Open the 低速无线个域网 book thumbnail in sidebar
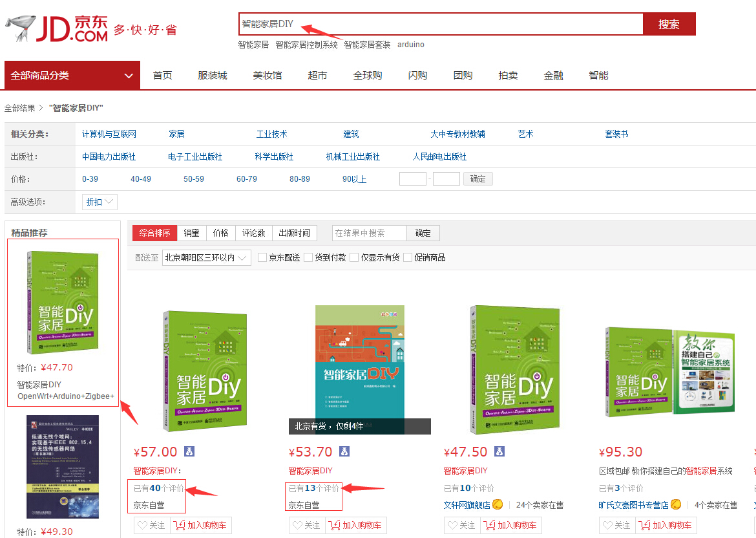 coord(63,467)
